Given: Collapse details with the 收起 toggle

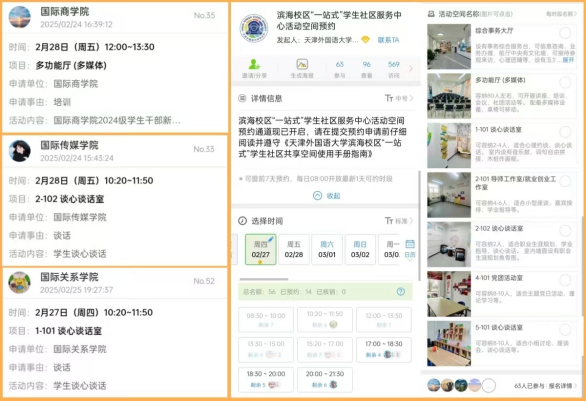Looking at the screenshot, I should point(327,195).
